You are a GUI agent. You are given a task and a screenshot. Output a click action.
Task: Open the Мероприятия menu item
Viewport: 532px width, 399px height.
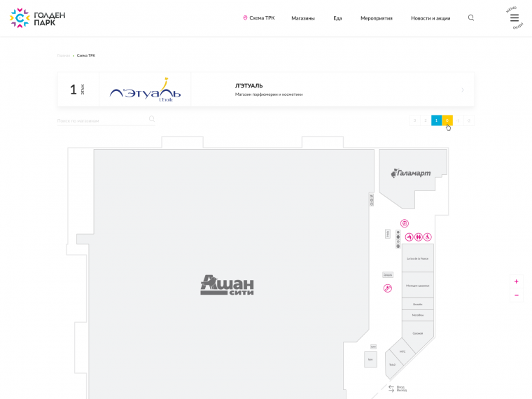[377, 18]
